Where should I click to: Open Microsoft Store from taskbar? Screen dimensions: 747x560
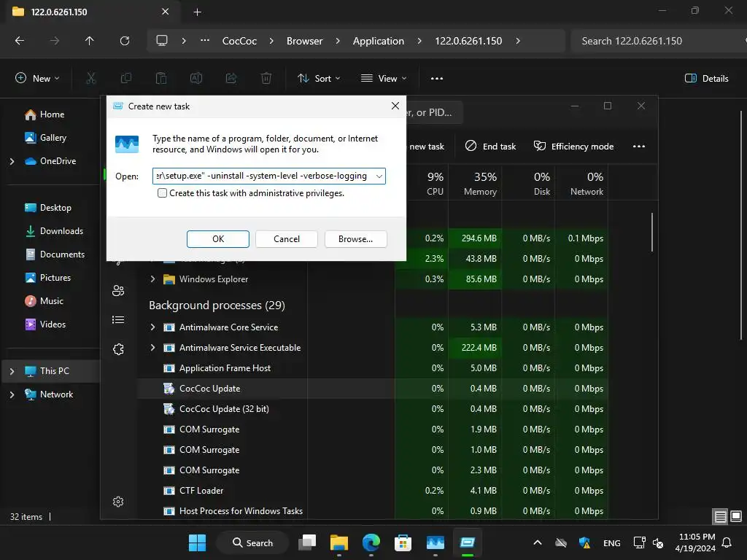point(403,542)
